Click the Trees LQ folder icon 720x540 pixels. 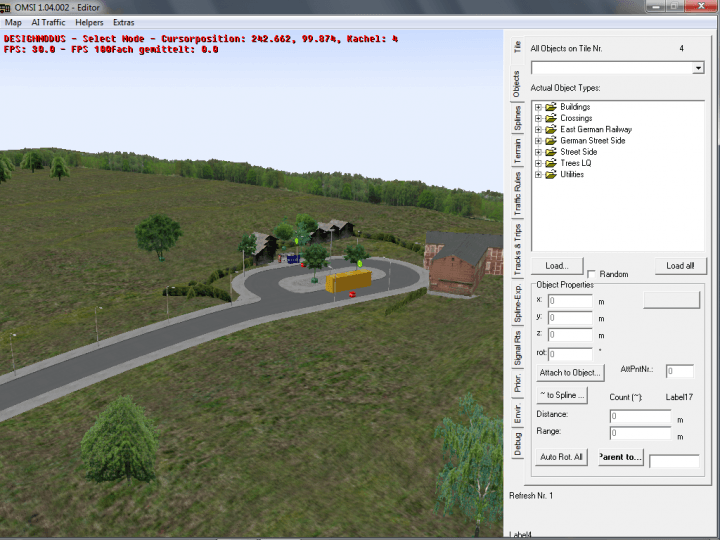[551, 163]
